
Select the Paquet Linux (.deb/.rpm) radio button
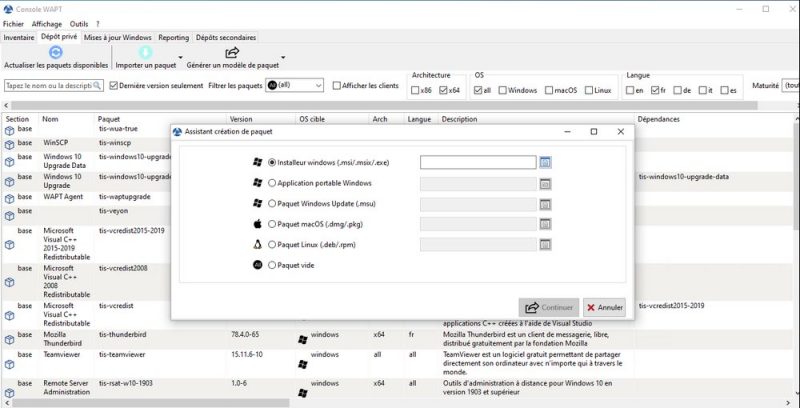click(x=272, y=244)
